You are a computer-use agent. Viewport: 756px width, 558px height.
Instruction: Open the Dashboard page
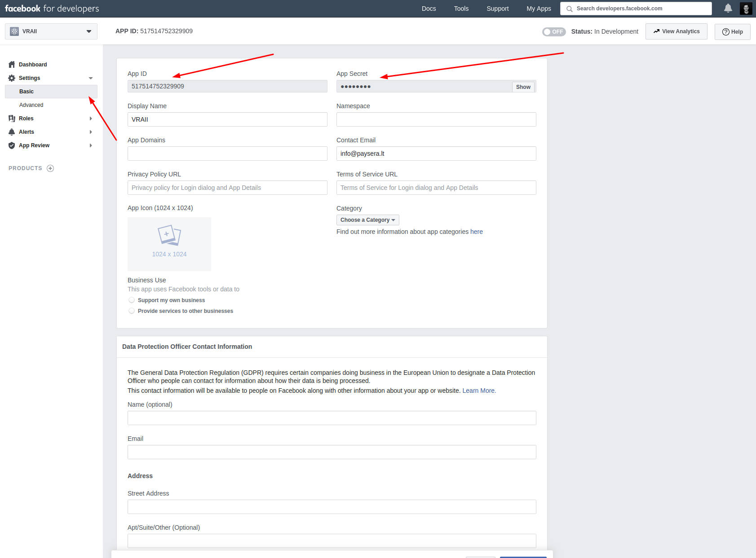pos(33,65)
